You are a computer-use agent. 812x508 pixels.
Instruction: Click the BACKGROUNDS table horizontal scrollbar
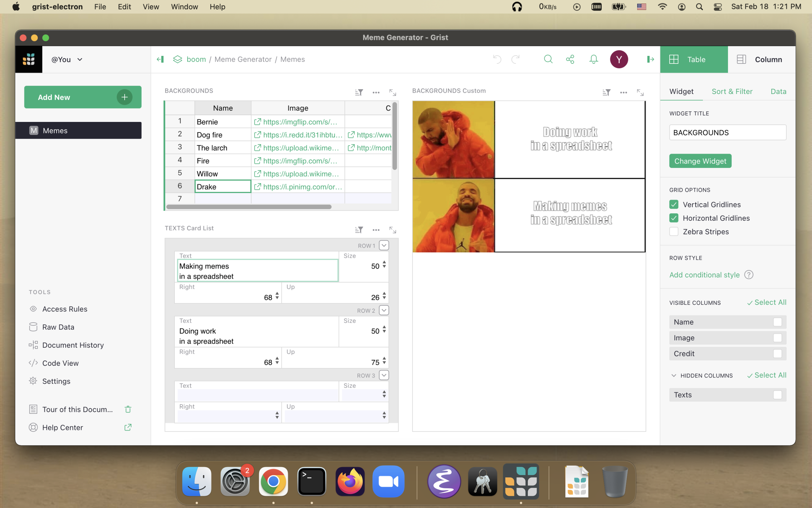249,207
